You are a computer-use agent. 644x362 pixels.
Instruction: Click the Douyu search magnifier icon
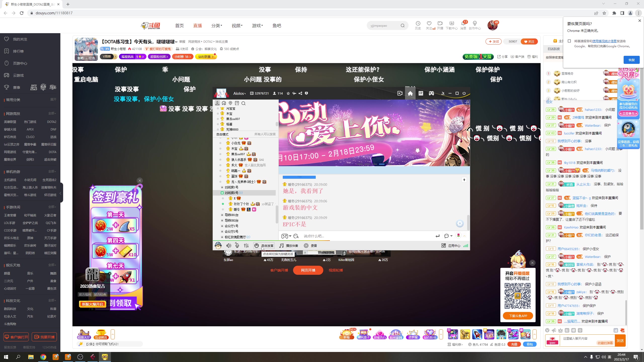coord(403,26)
